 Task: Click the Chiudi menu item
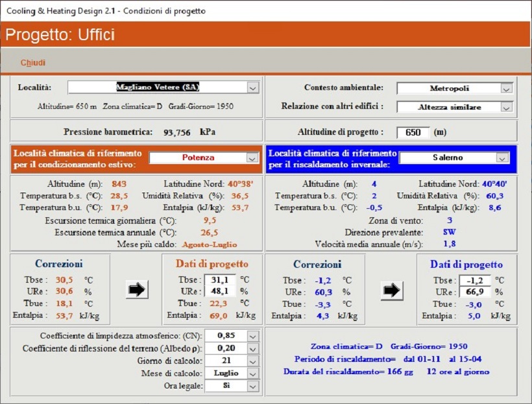[33, 63]
